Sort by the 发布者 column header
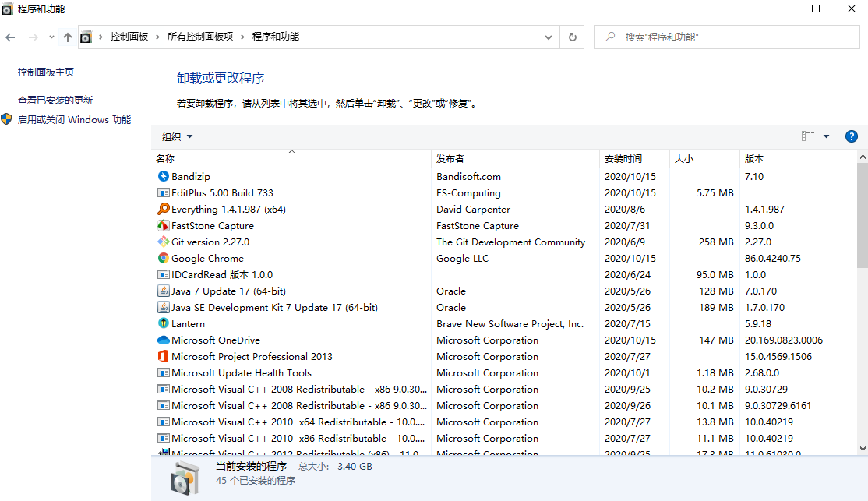 pyautogui.click(x=515, y=158)
